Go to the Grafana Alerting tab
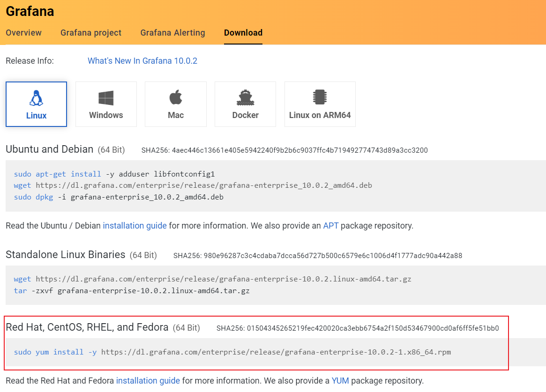 172,33
